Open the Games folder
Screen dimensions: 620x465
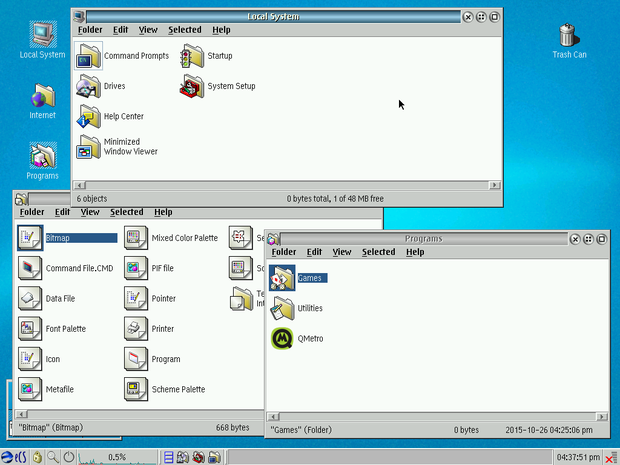[282, 278]
